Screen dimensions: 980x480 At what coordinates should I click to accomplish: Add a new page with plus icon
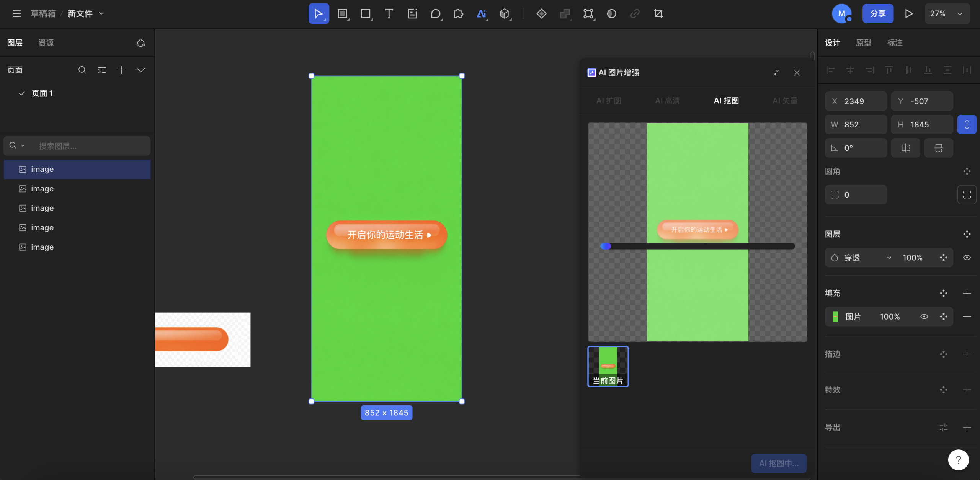point(121,70)
